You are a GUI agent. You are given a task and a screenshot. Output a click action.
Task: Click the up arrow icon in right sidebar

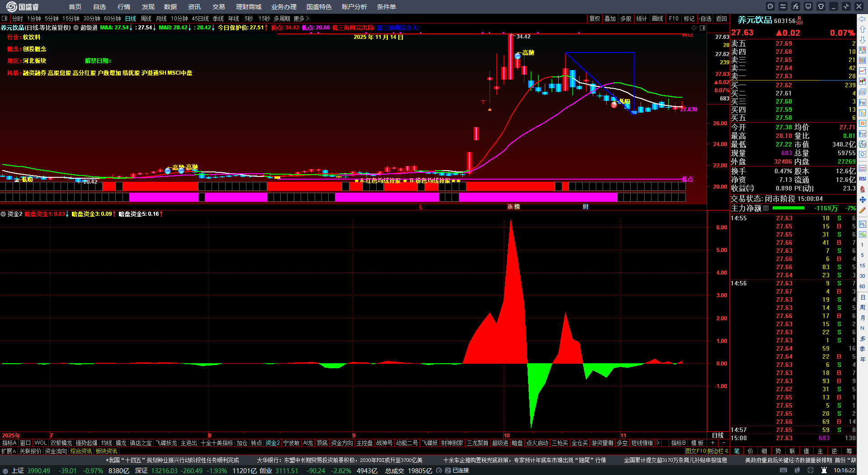(863, 29)
